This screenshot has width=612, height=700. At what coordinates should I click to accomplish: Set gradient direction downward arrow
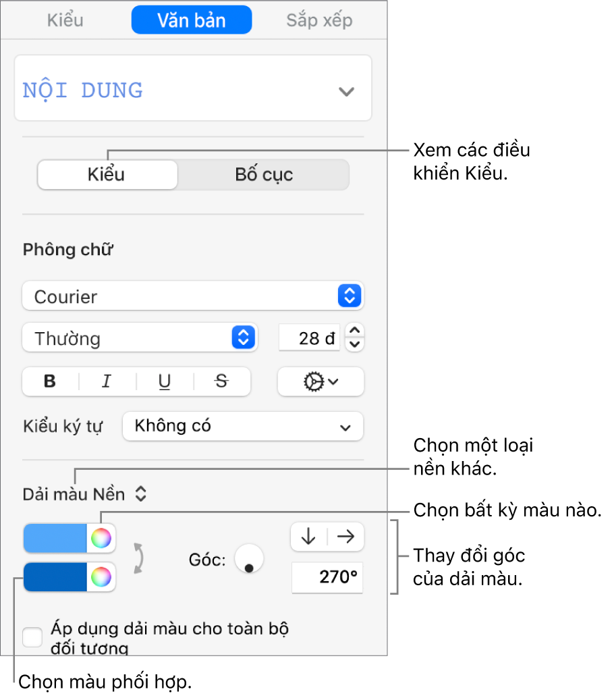pyautogui.click(x=308, y=536)
